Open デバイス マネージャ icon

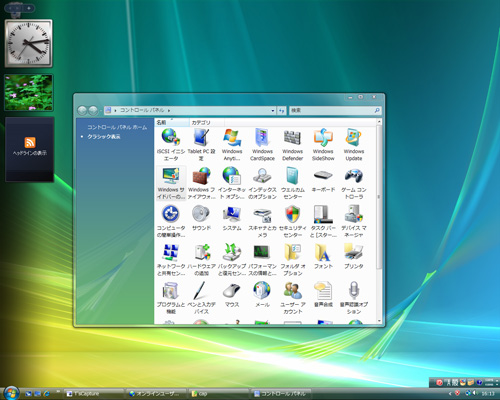pos(354,221)
